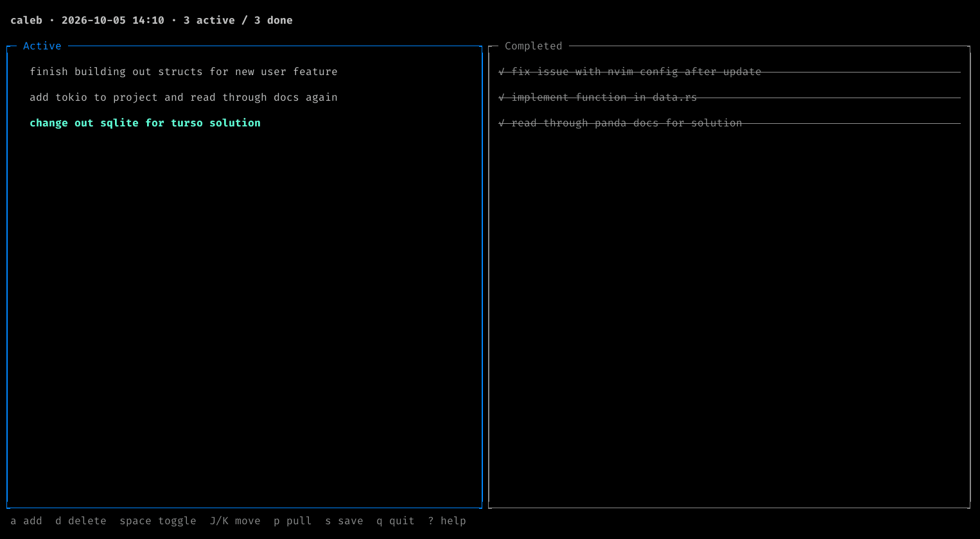Screen dimensions: 980x539
Task: Focus the Completed panel title
Action: click(534, 46)
